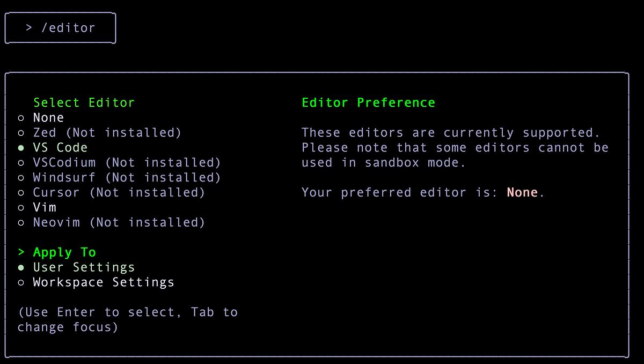Select the None editor option

coord(48,117)
